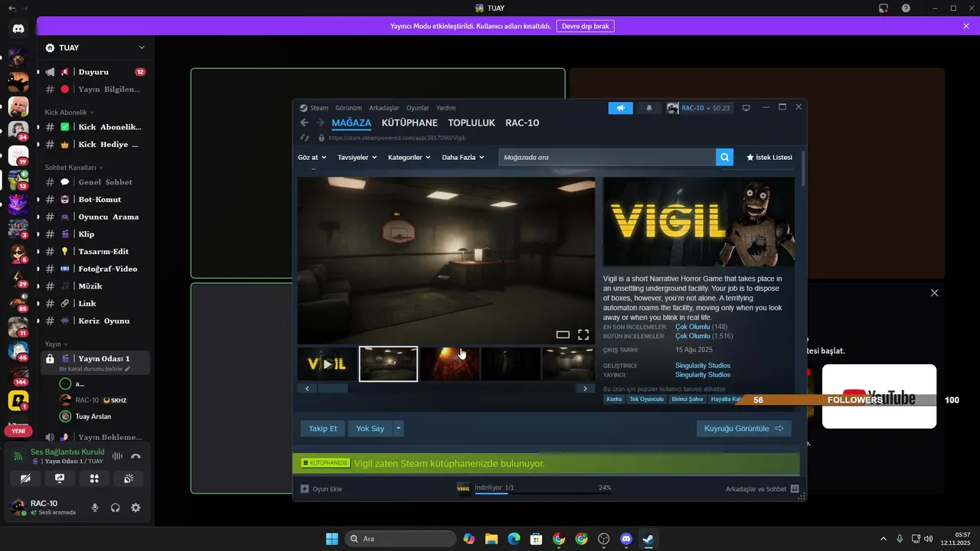Screen dimensions: 980x551
Task: Click the Steam store page vertical scrollbar
Action: 802,169
